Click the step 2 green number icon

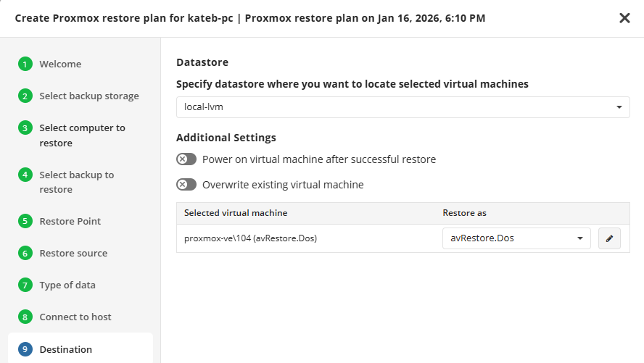(x=25, y=96)
